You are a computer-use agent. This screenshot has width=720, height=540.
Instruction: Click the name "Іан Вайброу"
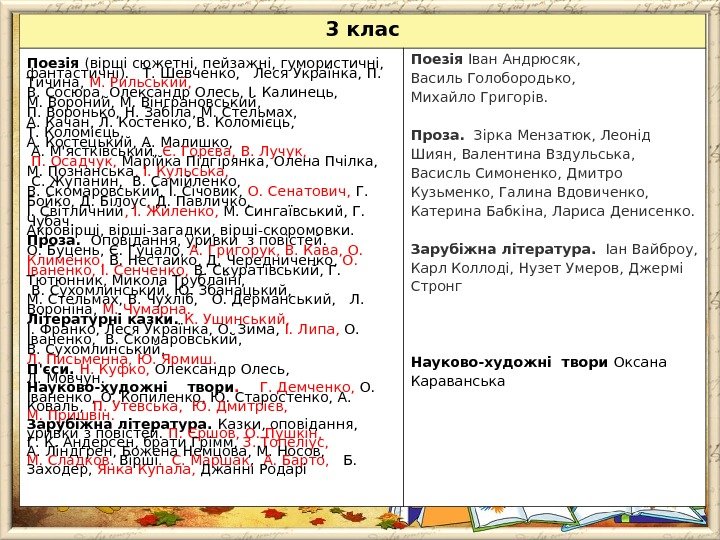[651, 249]
